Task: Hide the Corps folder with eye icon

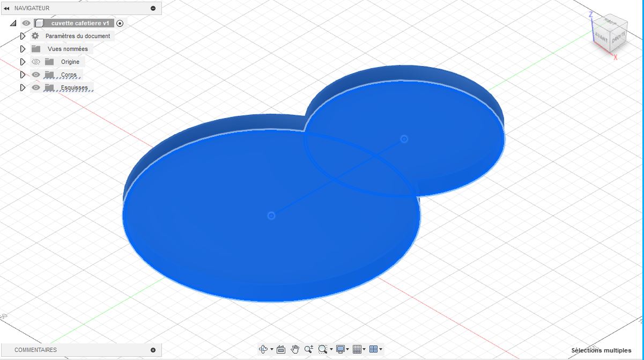Action: (x=36, y=75)
